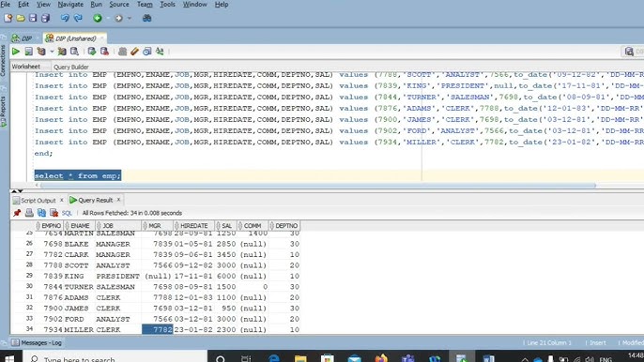The width and height of the screenshot is (644, 362).
Task: Switch to the Query Builder tab
Action: 71,67
